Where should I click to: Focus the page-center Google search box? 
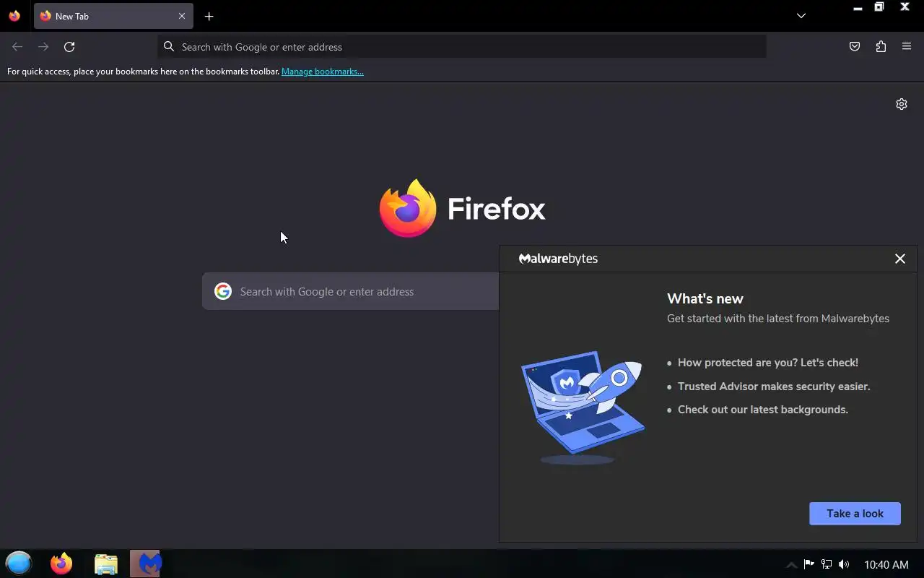(x=351, y=291)
